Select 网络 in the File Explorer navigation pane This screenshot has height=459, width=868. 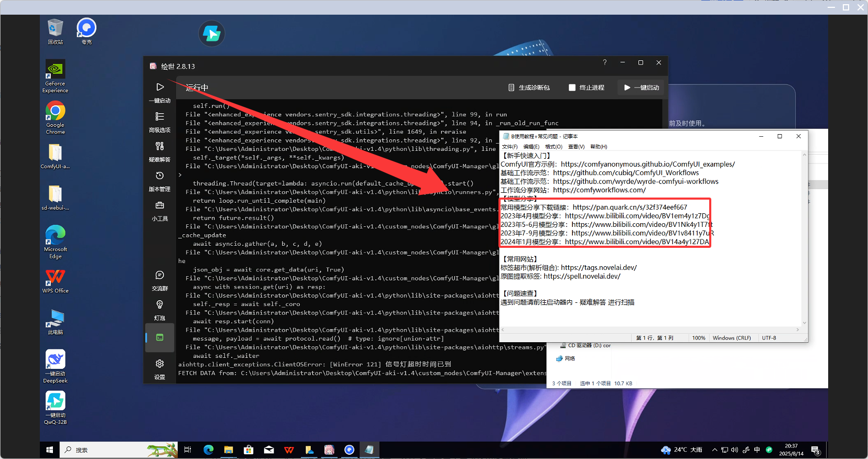pos(566,358)
